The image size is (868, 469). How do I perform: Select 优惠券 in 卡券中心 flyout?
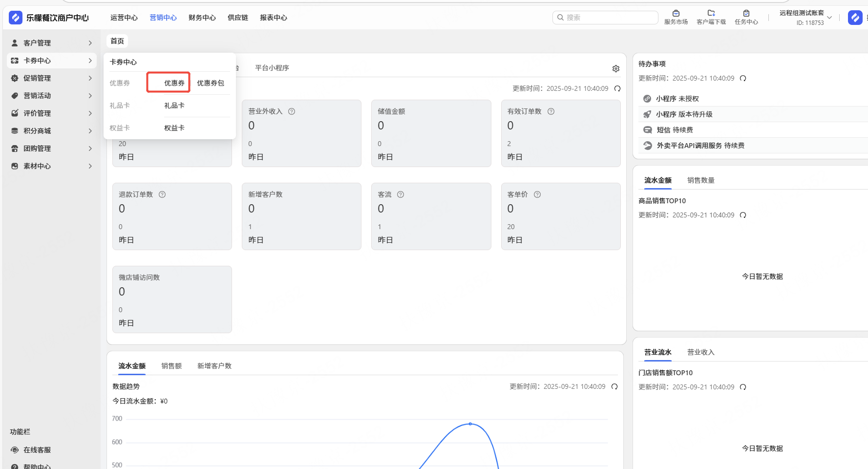(x=174, y=83)
